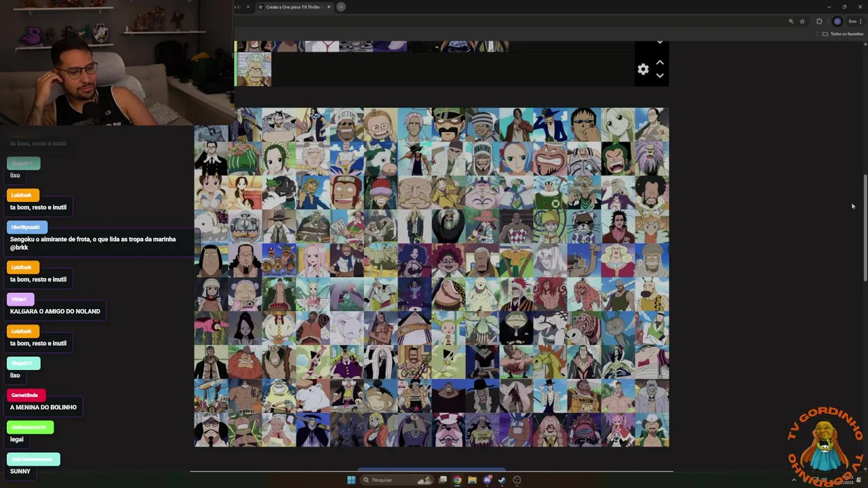Open File Explorer from the taskbar
Screen dimensions: 868x488
point(473,480)
